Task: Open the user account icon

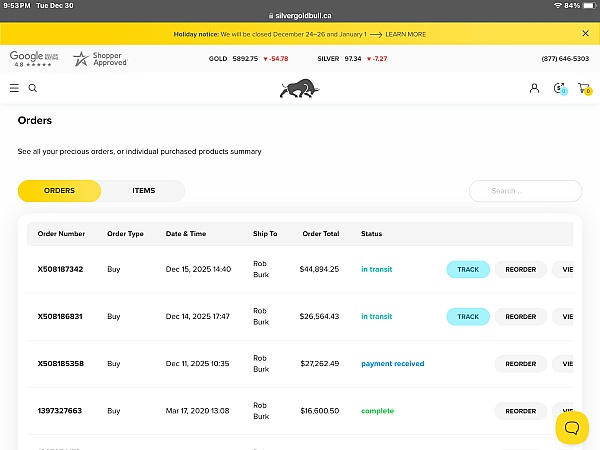Action: 534,88
